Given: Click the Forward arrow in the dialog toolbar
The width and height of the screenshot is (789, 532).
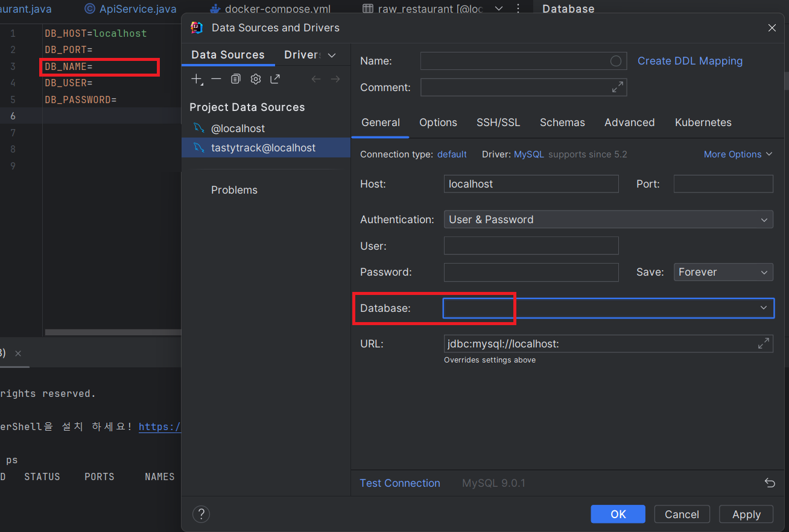Looking at the screenshot, I should (335, 79).
